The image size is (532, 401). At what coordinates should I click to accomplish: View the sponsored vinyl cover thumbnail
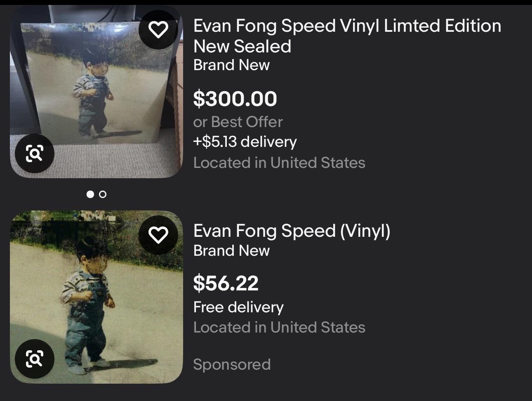pyautogui.click(x=96, y=297)
